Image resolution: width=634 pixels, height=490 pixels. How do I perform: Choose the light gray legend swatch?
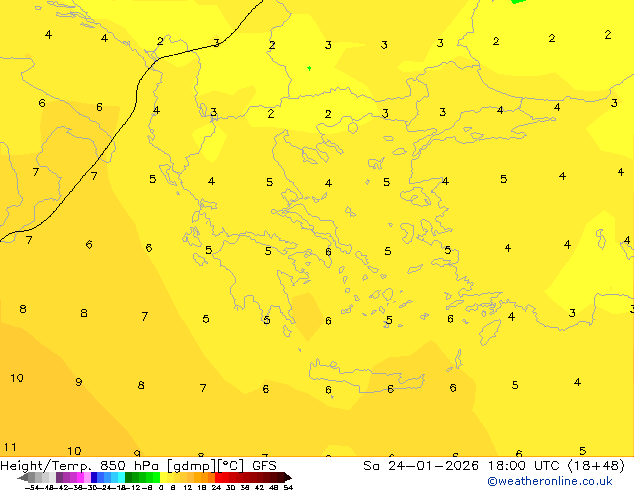point(52,477)
